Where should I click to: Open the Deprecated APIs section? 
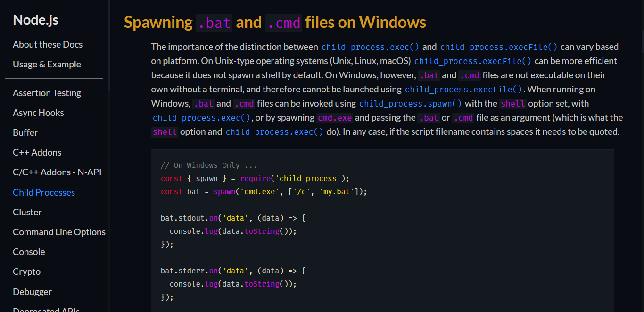click(46, 309)
